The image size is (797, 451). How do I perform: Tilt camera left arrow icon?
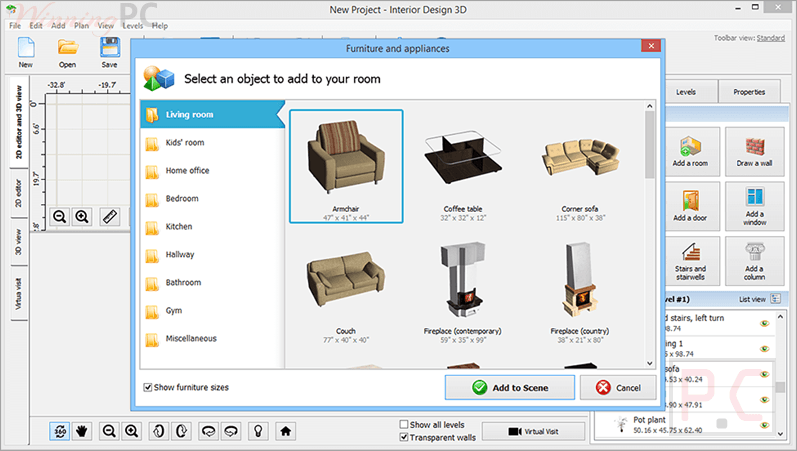coord(159,432)
